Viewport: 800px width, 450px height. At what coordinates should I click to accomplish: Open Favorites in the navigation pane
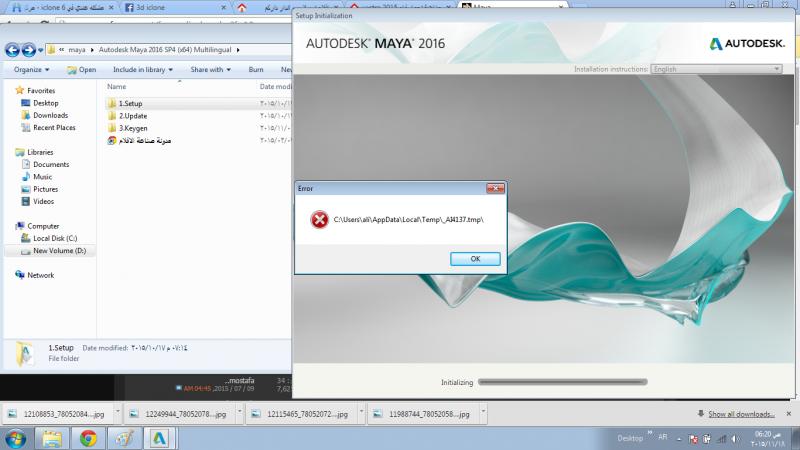(41, 91)
